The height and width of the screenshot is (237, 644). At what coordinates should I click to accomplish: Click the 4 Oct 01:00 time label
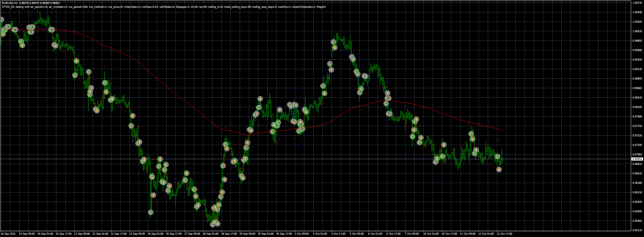(x=320, y=234)
